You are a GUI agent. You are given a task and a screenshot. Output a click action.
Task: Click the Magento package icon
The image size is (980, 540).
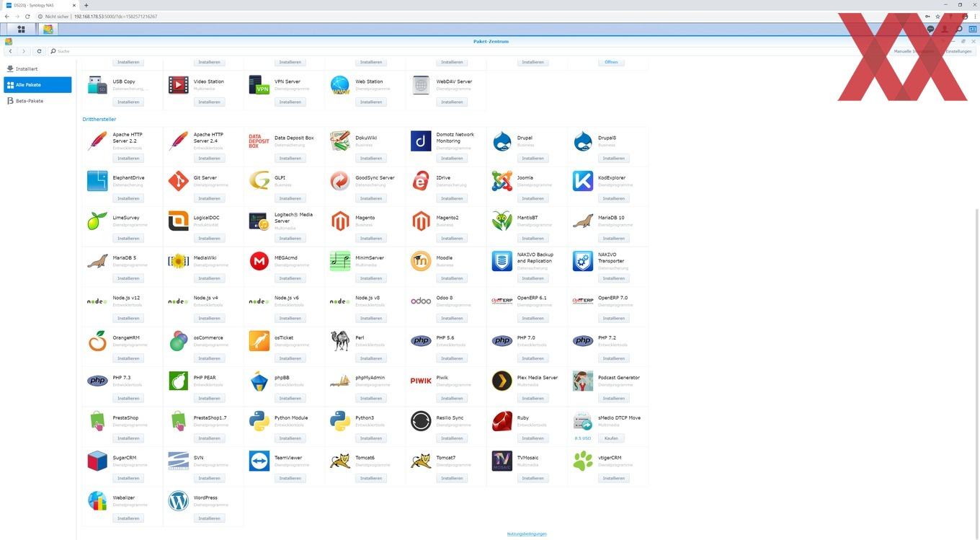[340, 221]
